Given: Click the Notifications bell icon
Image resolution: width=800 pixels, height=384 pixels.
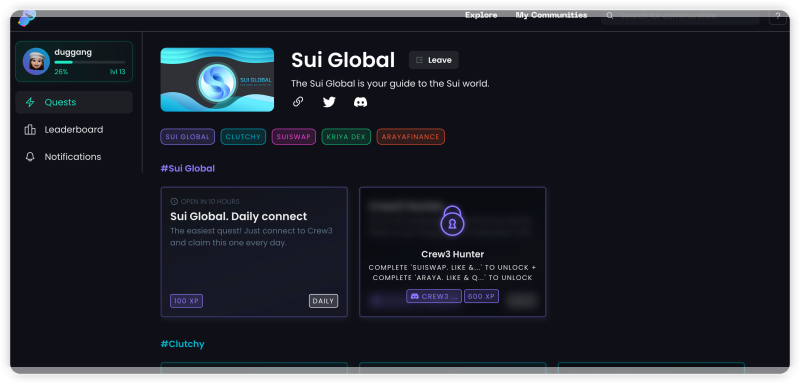Looking at the screenshot, I should pos(30,157).
